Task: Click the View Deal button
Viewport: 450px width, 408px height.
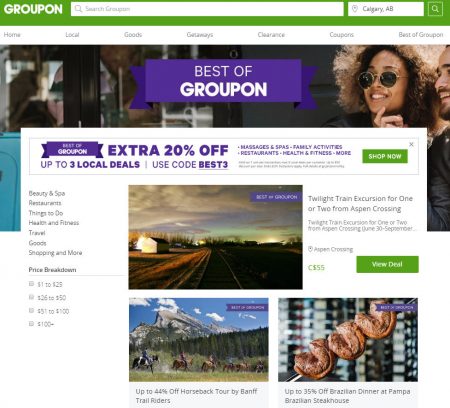Action: pyautogui.click(x=387, y=264)
